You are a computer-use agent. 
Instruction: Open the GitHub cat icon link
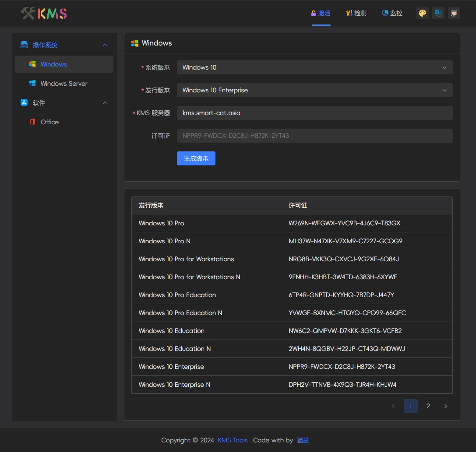(454, 13)
